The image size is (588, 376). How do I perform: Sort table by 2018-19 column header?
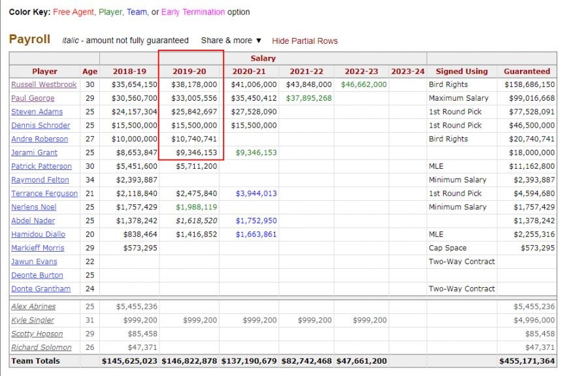tap(129, 71)
